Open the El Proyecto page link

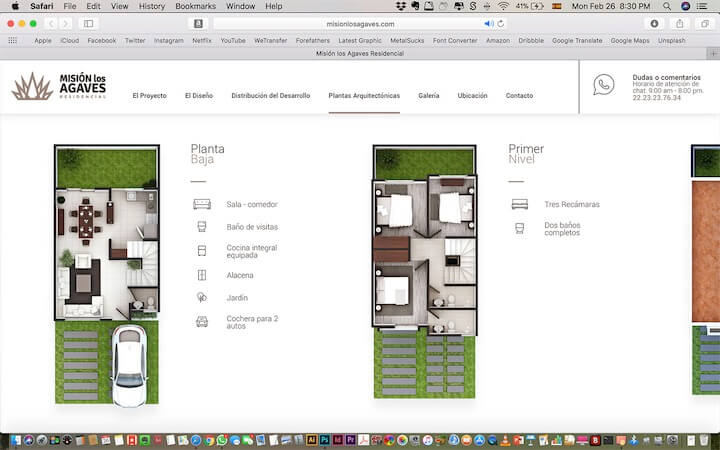coord(149,96)
